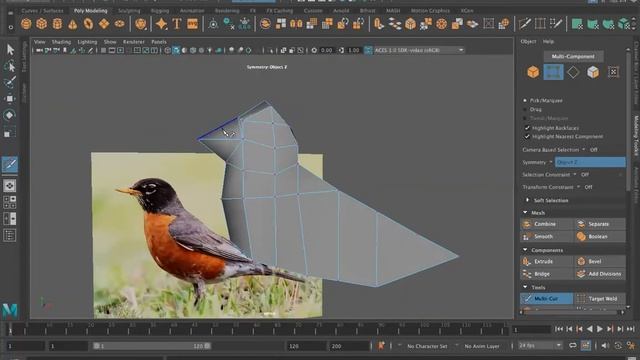Click the Target Weld button
The height and width of the screenshot is (360, 640).
coord(600,299)
